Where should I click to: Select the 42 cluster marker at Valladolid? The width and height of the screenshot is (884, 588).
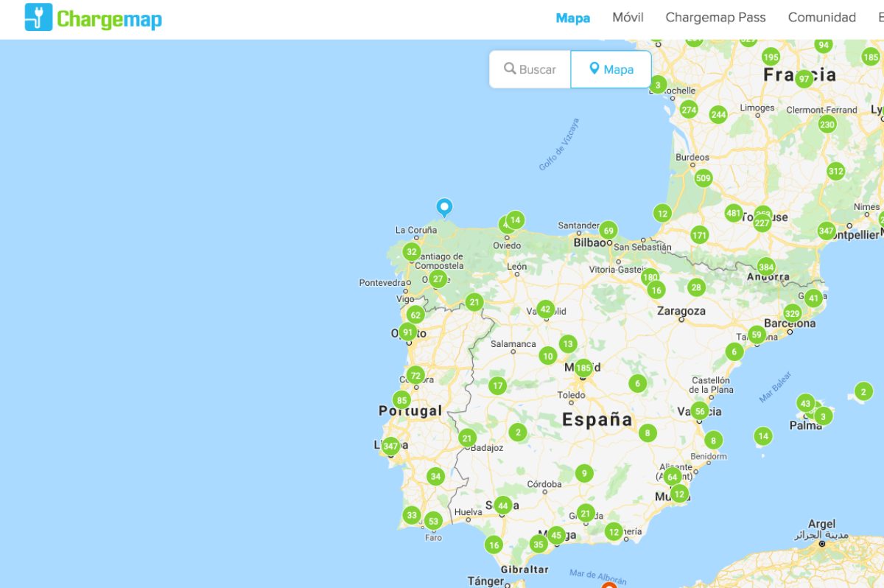(545, 309)
